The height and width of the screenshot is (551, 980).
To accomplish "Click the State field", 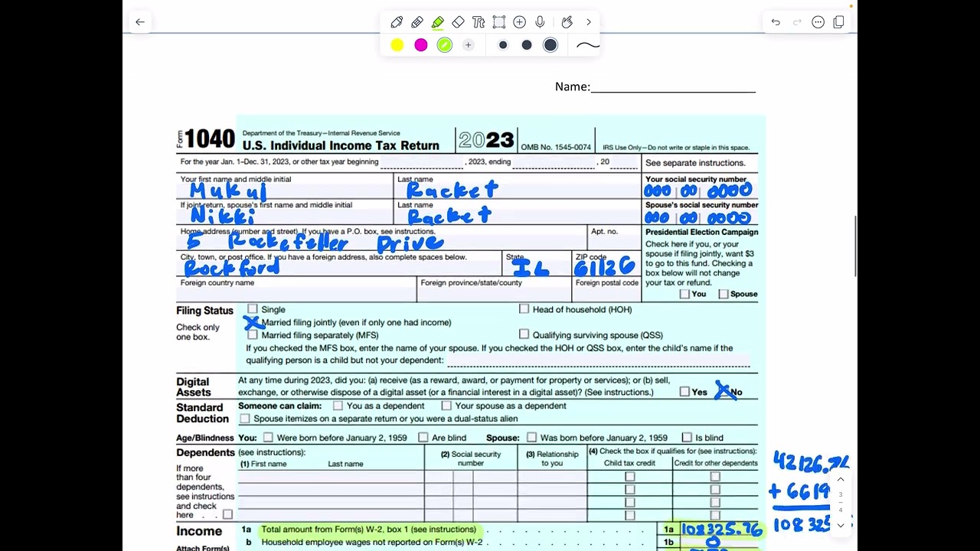I will (537, 264).
